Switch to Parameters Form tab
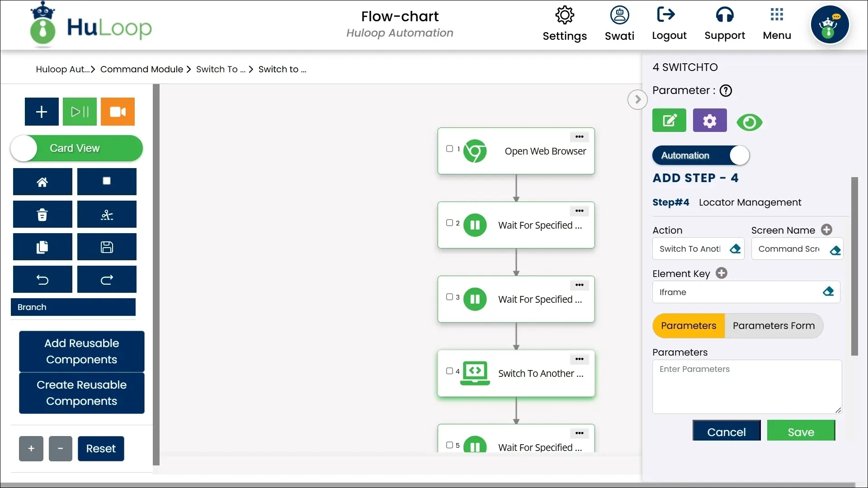This screenshot has width=868, height=488. [x=774, y=326]
